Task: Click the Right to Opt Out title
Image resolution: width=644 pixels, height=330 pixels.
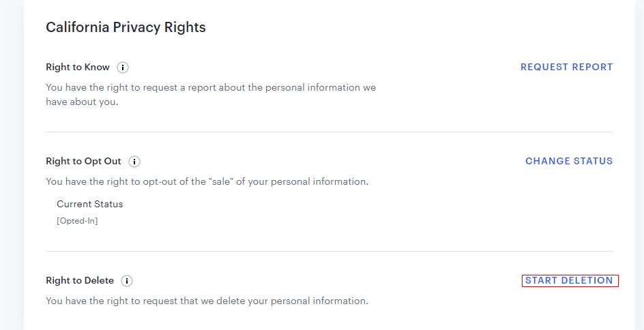Action: [83, 162]
